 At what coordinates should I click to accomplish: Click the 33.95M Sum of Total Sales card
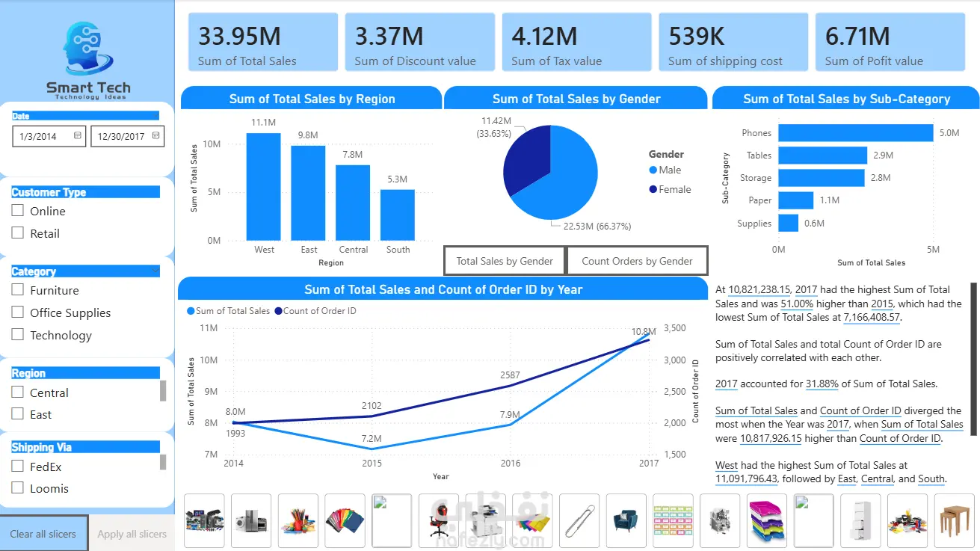coord(262,43)
